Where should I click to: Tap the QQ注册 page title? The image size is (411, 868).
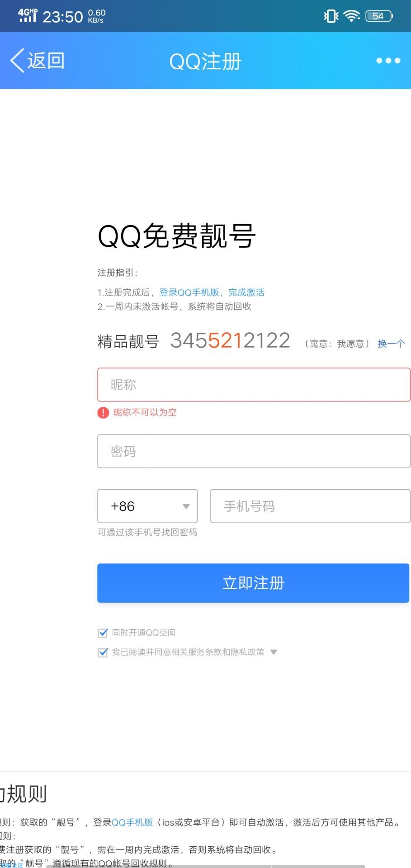(x=205, y=61)
